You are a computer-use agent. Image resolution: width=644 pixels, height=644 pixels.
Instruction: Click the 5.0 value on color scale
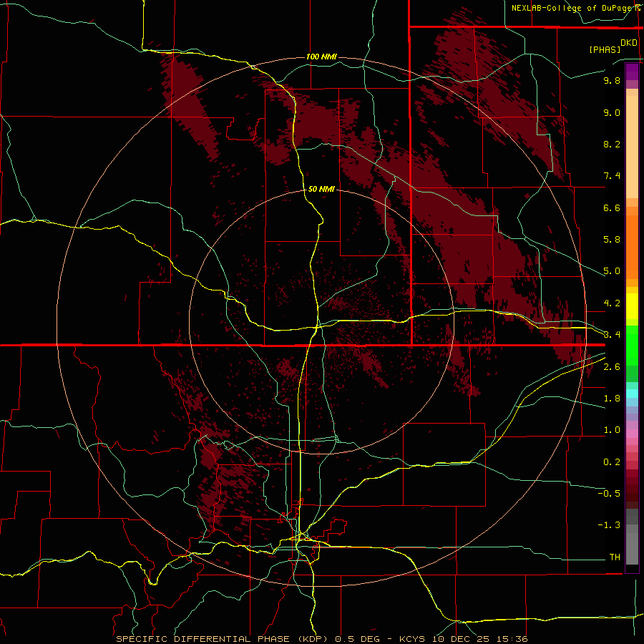coord(612,271)
